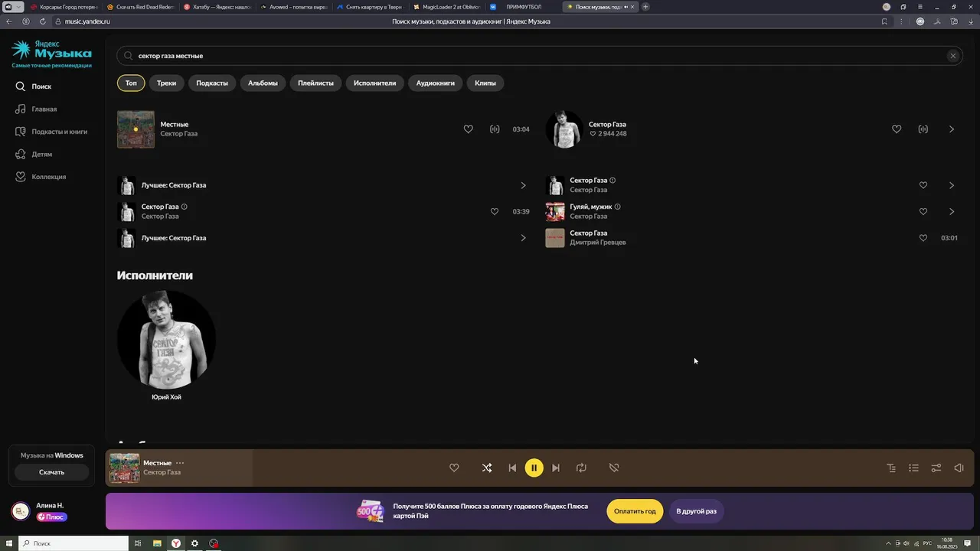The image size is (980, 551).
Task: Go to Главная in the sidebar
Action: [x=36, y=109]
